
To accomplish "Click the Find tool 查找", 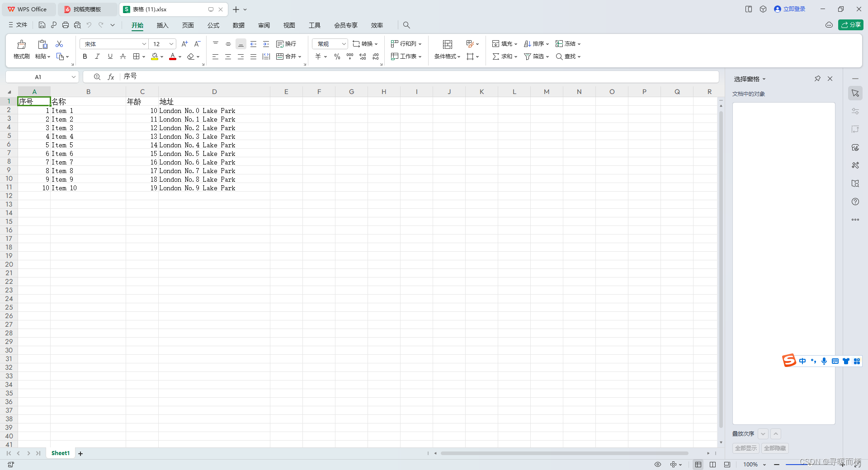I will tap(567, 56).
